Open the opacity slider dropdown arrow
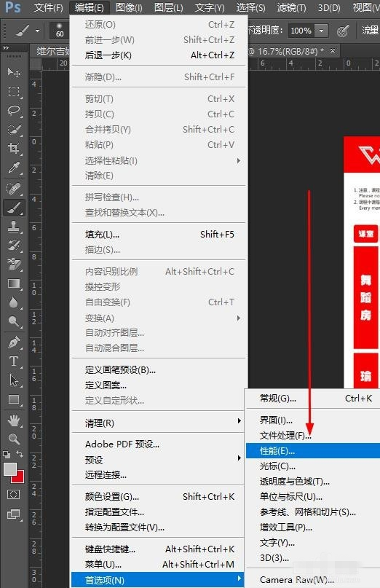This screenshot has height=588, width=380. point(321,31)
